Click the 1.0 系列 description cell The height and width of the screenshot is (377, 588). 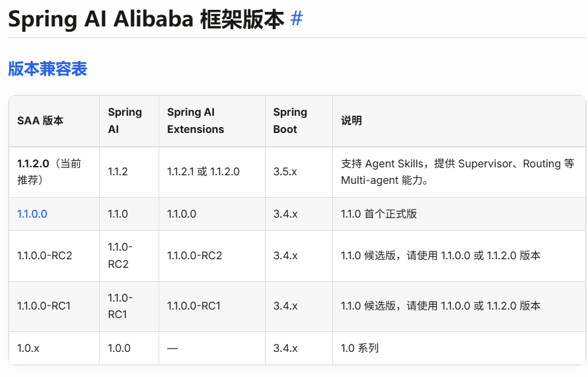tap(459, 348)
